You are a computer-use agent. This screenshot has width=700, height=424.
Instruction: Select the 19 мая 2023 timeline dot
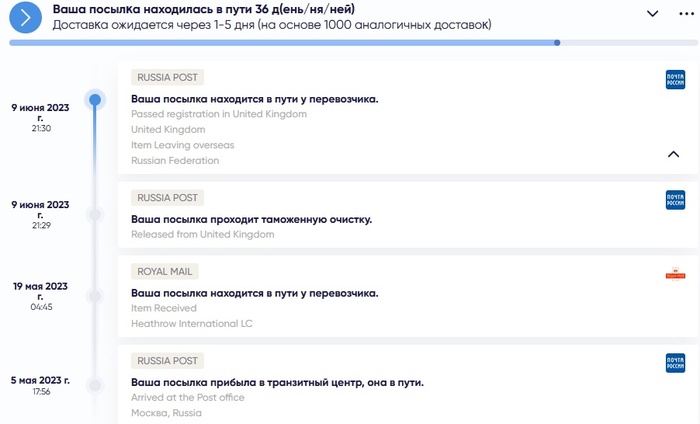[95, 296]
